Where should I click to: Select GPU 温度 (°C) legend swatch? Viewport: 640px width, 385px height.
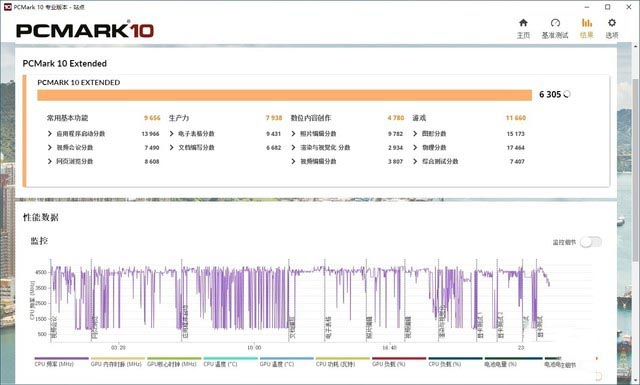pos(287,358)
